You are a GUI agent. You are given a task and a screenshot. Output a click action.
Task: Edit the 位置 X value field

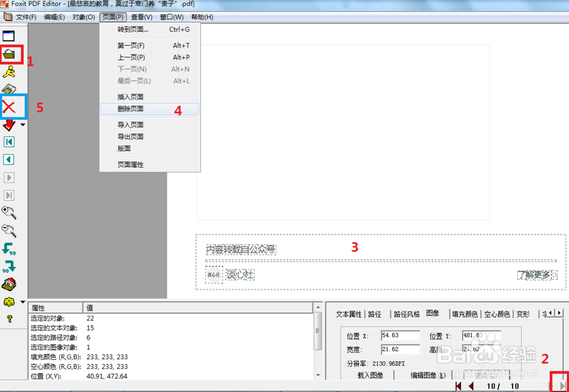click(x=400, y=335)
